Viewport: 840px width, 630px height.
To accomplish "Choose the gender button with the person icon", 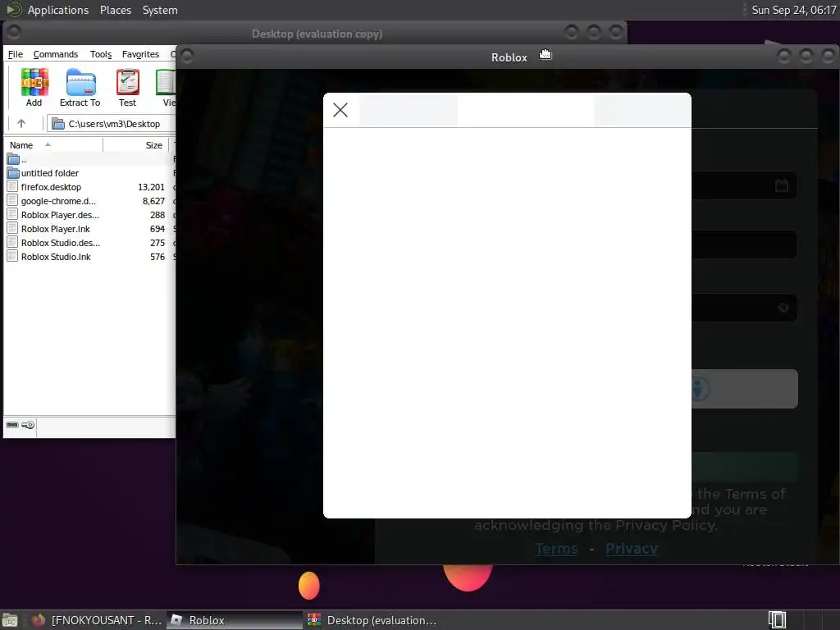I will point(745,389).
